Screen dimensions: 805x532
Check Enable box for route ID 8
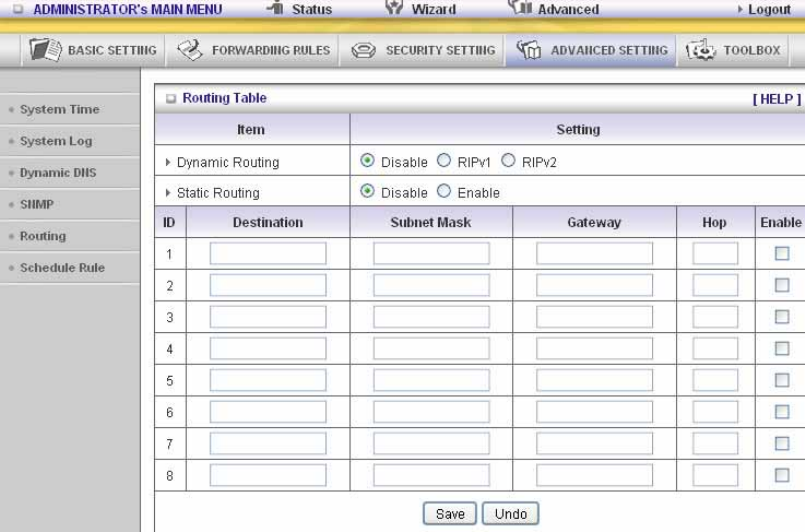782,476
